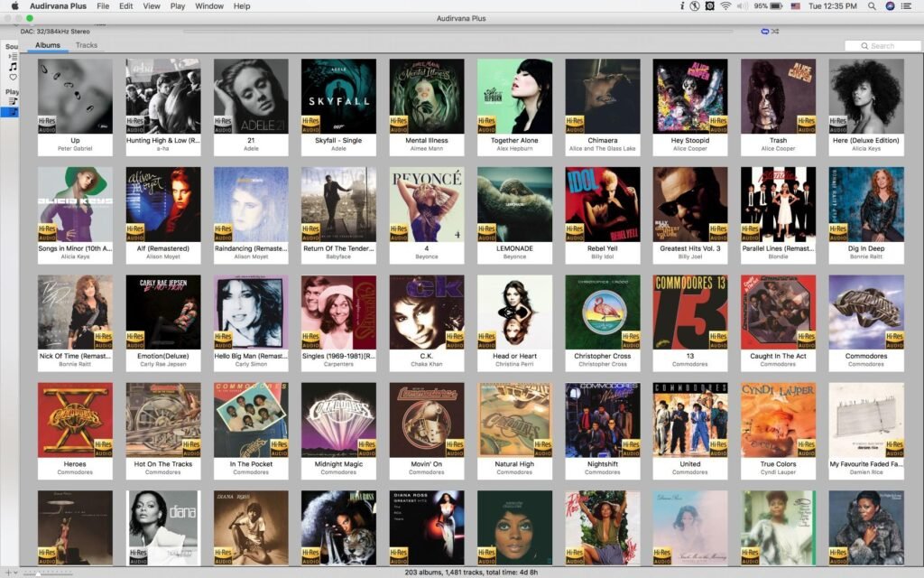Open the library sources list icon

tap(13, 57)
